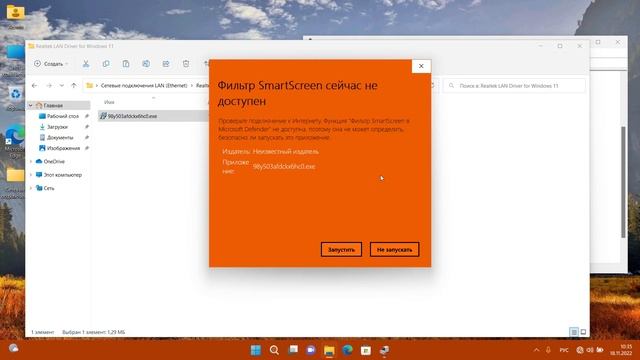640x360 pixels.
Task: Expand the Этот компьютер tree node
Action: (x=31, y=175)
